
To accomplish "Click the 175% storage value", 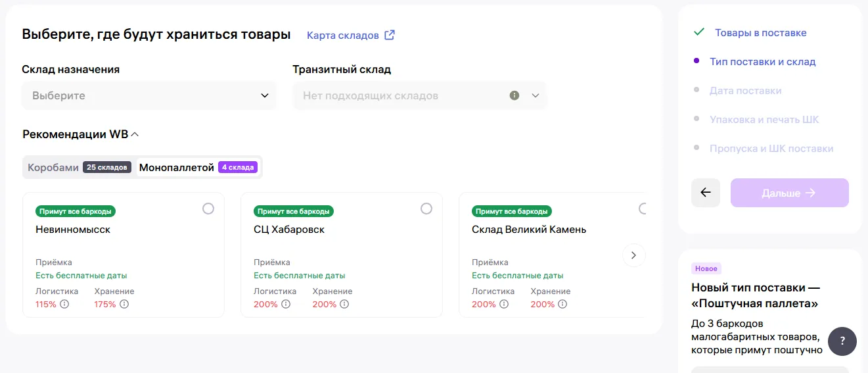I will coord(105,304).
